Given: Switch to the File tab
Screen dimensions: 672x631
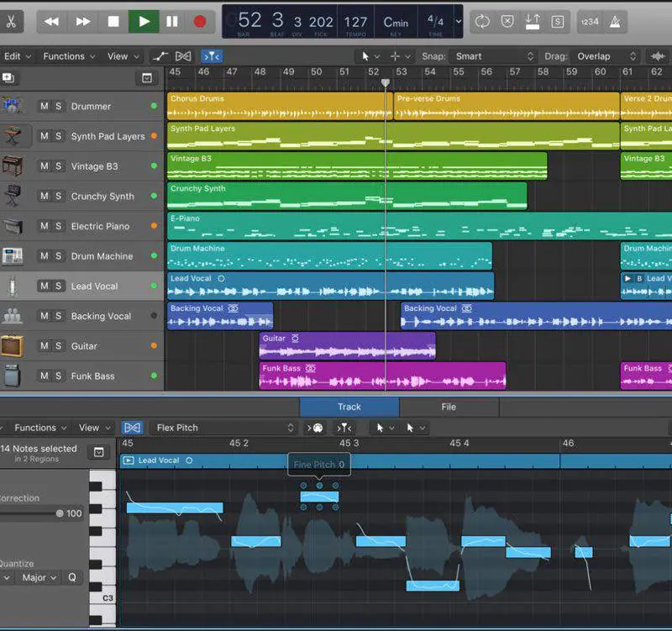Looking at the screenshot, I should pyautogui.click(x=449, y=407).
